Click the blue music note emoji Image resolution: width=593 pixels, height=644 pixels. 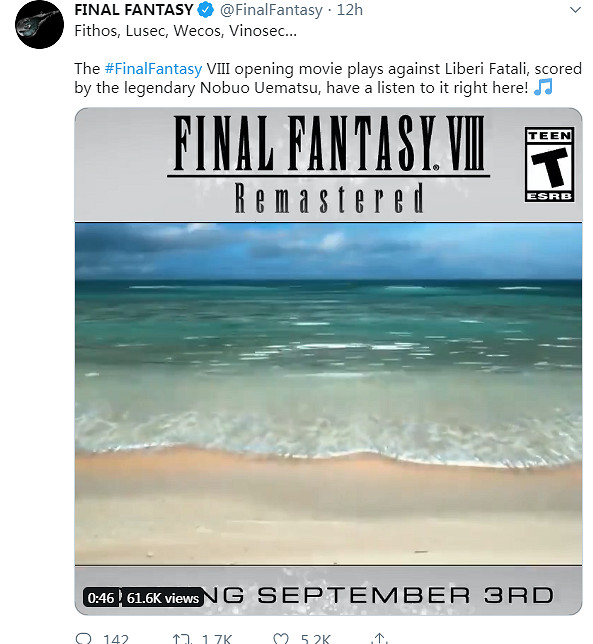(x=543, y=87)
